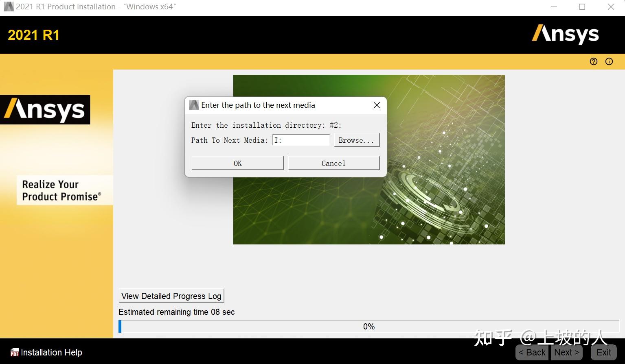Open the View Detailed Progress Log
Screen dimensions: 625x364
point(171,296)
